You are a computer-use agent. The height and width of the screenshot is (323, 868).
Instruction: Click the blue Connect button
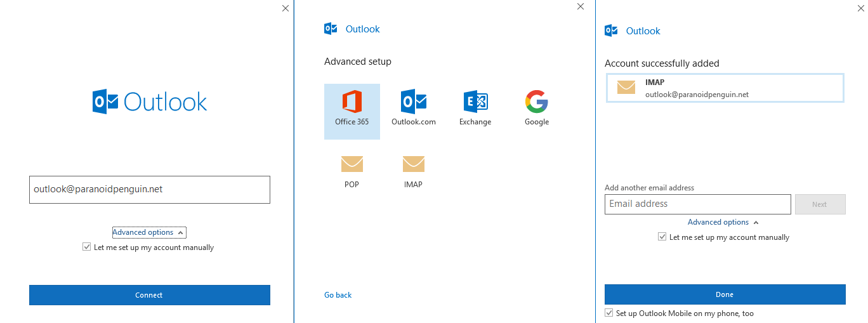coord(150,295)
